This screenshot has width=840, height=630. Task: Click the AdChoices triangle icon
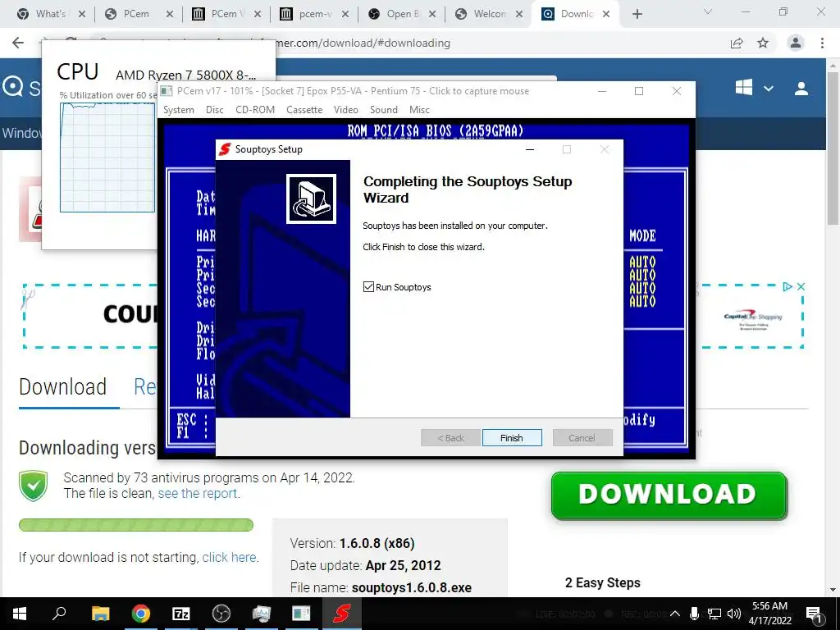coord(787,286)
